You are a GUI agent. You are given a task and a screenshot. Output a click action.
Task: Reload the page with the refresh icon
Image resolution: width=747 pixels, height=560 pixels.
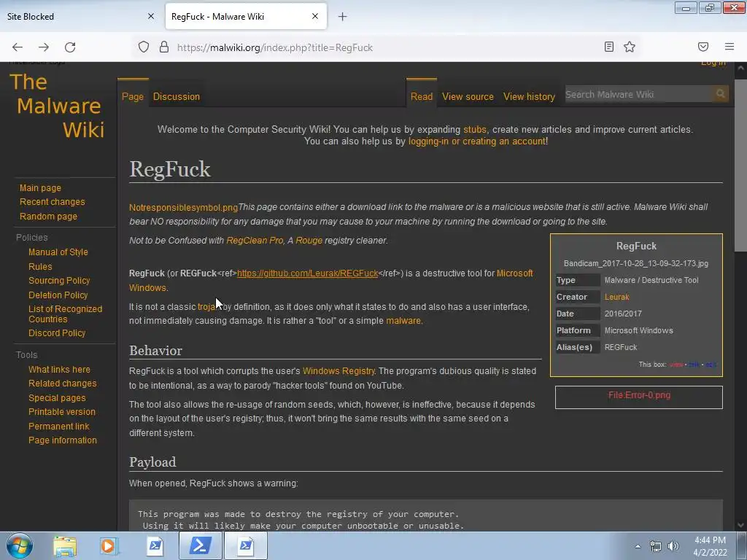(70, 47)
